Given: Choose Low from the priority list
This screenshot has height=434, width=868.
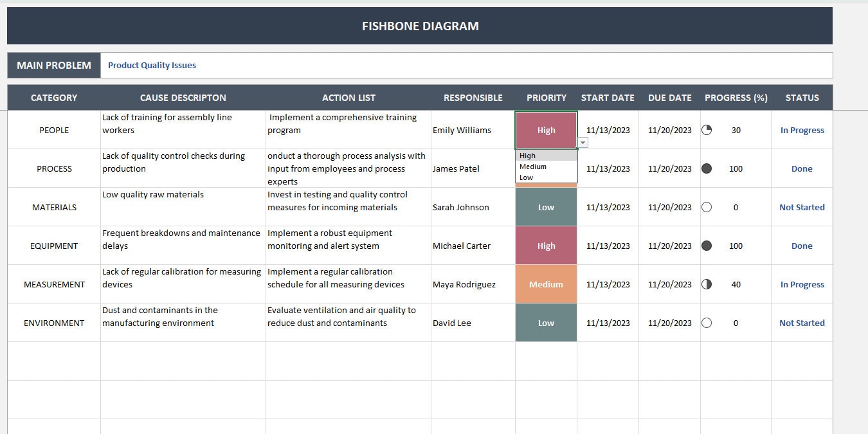Looking at the screenshot, I should [x=546, y=177].
